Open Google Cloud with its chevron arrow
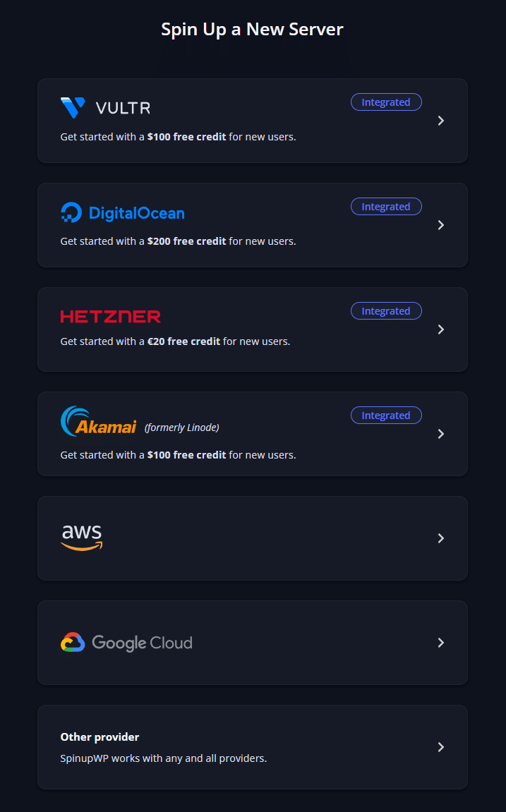 (441, 643)
